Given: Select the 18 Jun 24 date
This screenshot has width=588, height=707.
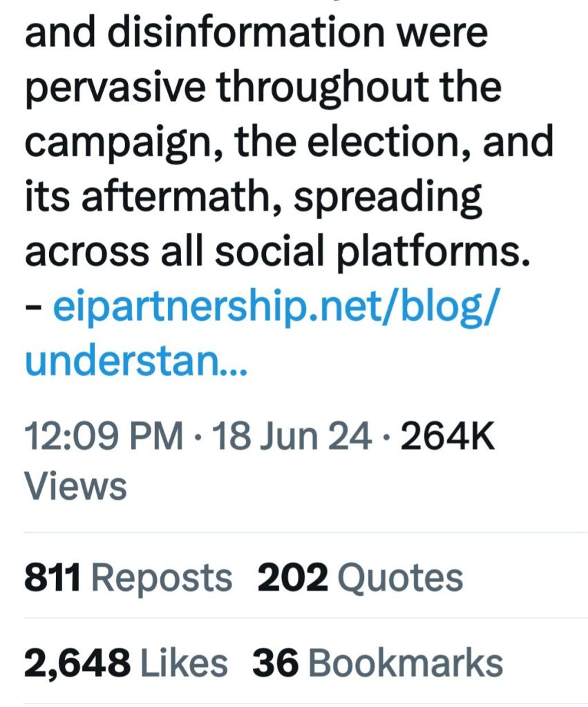Looking at the screenshot, I should 292,437.
